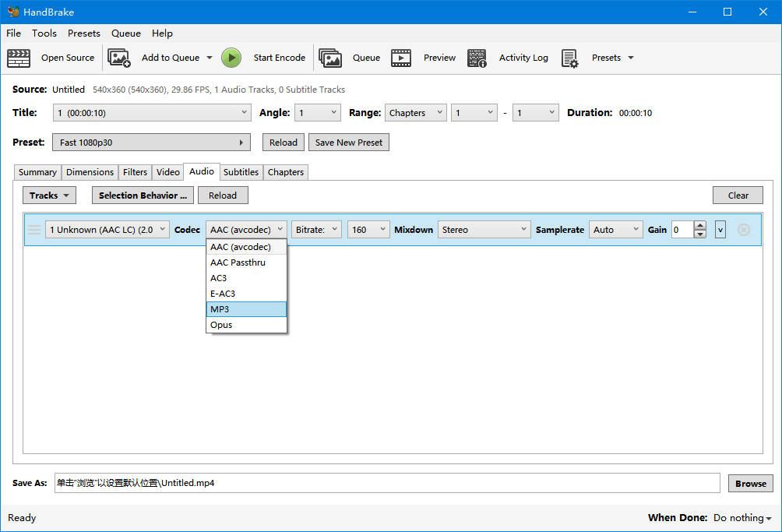Open the When Done 'Do nothing' dropdown
The width and height of the screenshot is (782, 532).
tap(742, 518)
